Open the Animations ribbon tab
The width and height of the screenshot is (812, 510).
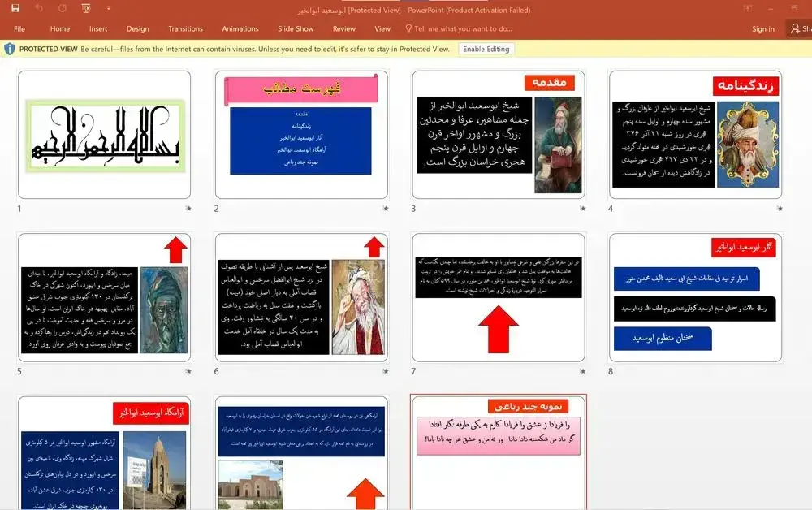tap(240, 28)
